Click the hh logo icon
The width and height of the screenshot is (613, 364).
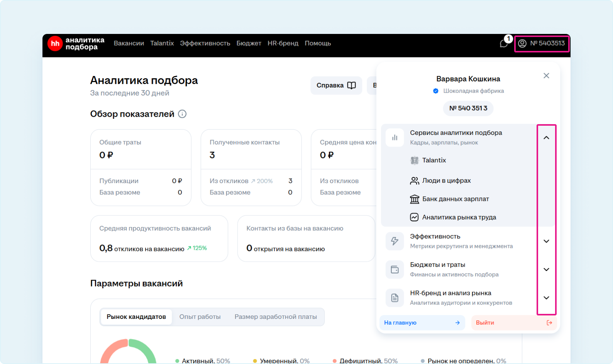(x=55, y=44)
